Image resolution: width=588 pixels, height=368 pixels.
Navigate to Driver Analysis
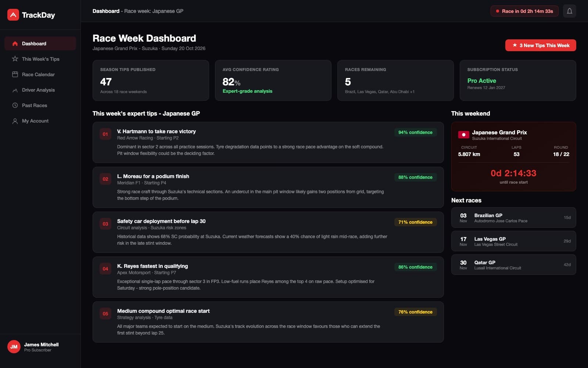point(40,90)
